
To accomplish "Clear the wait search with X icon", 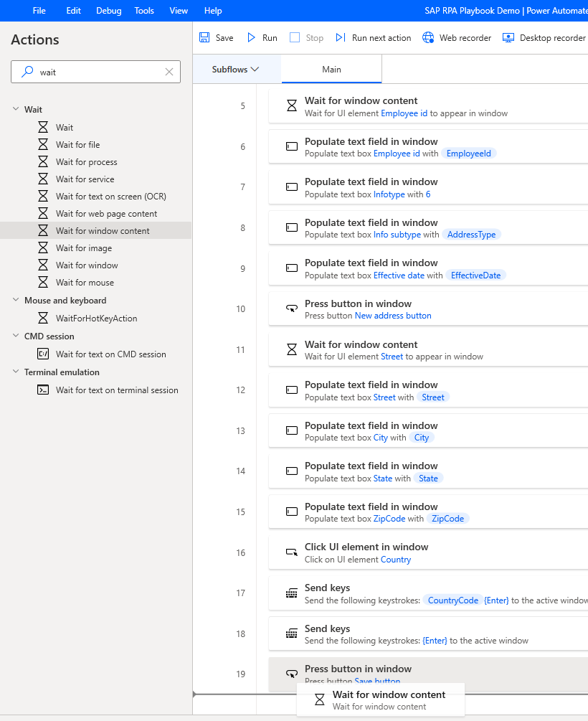I will pyautogui.click(x=169, y=72).
